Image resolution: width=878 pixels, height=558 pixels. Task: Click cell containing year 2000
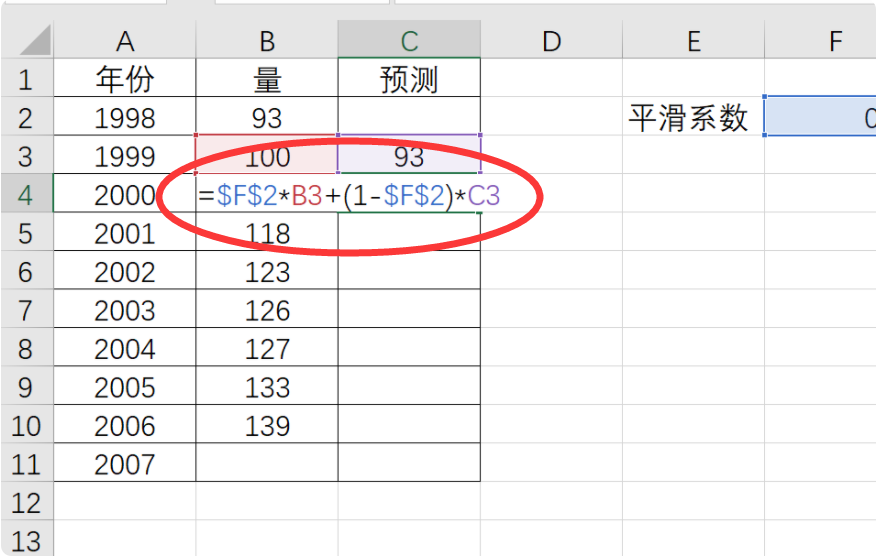click(125, 193)
